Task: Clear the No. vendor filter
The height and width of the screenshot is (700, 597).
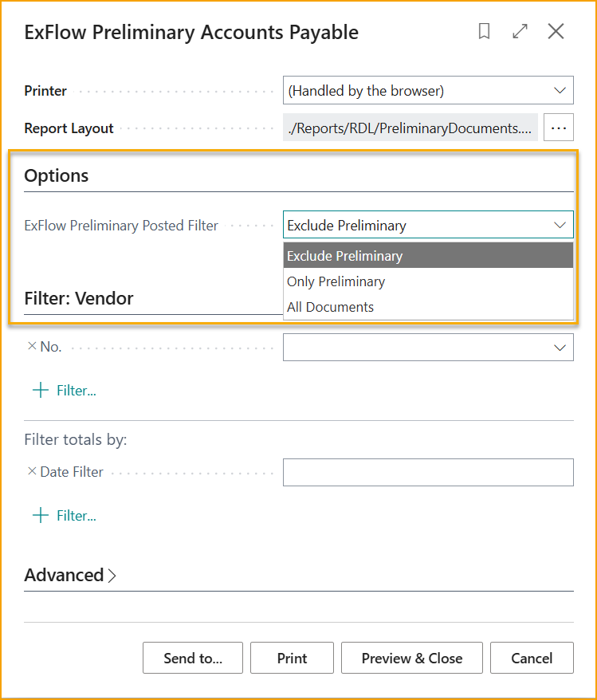Action: point(30,346)
